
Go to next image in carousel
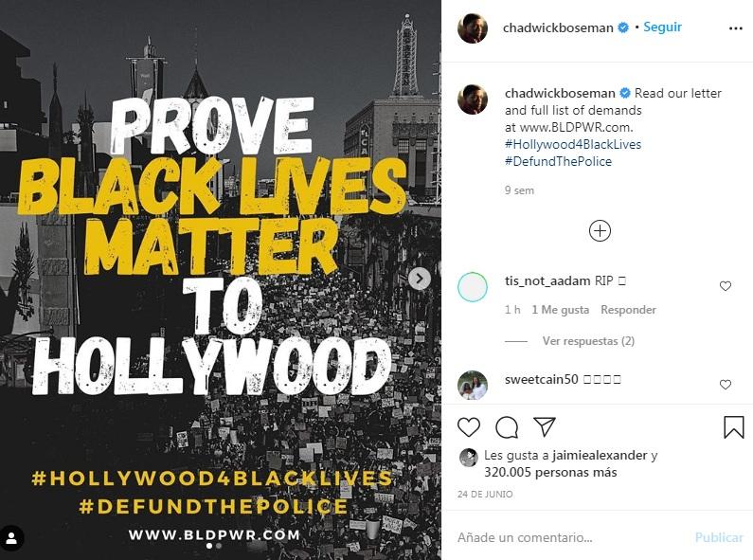(420, 279)
